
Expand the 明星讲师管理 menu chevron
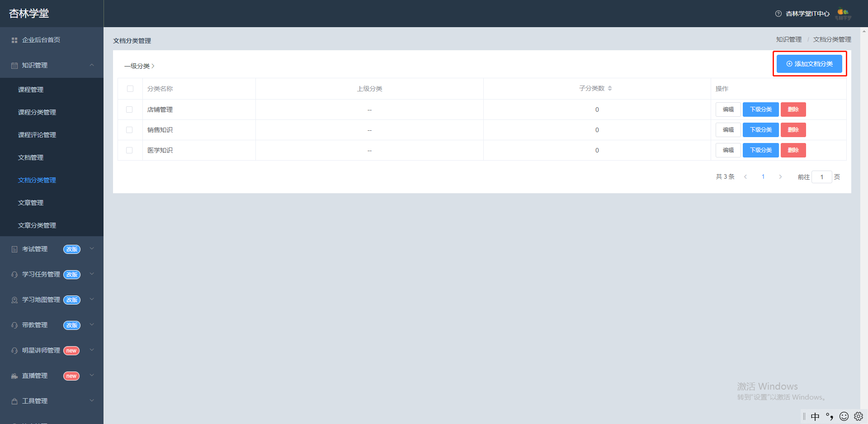click(x=92, y=350)
